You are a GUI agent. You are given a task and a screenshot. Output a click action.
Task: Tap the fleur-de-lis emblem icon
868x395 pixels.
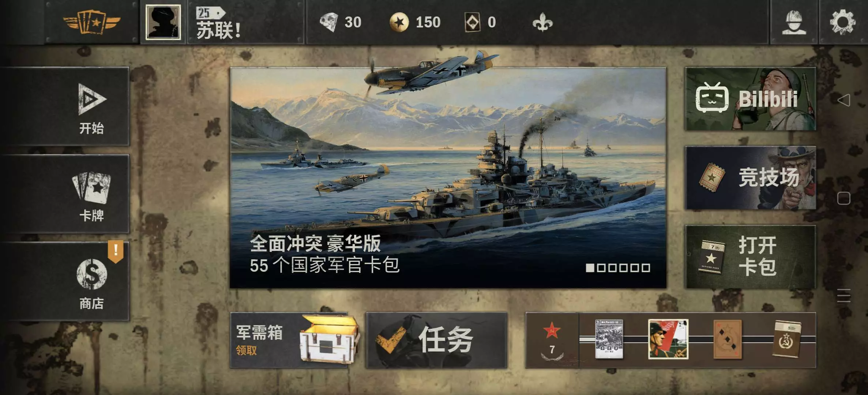pyautogui.click(x=542, y=22)
